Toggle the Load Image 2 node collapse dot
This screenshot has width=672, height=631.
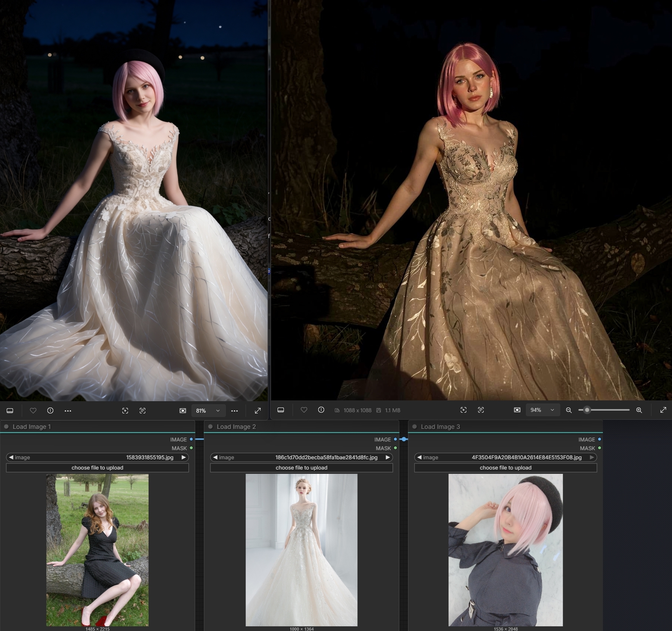pos(210,426)
